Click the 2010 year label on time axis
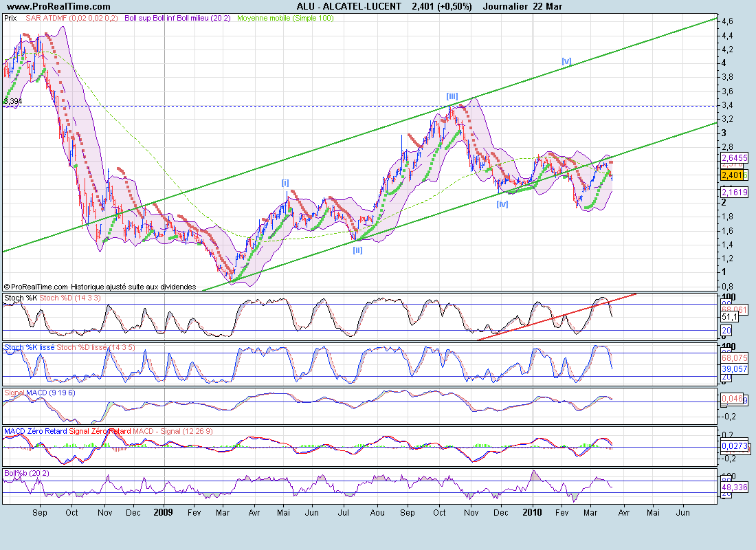Screen dimensions: 756x550 coord(532,512)
